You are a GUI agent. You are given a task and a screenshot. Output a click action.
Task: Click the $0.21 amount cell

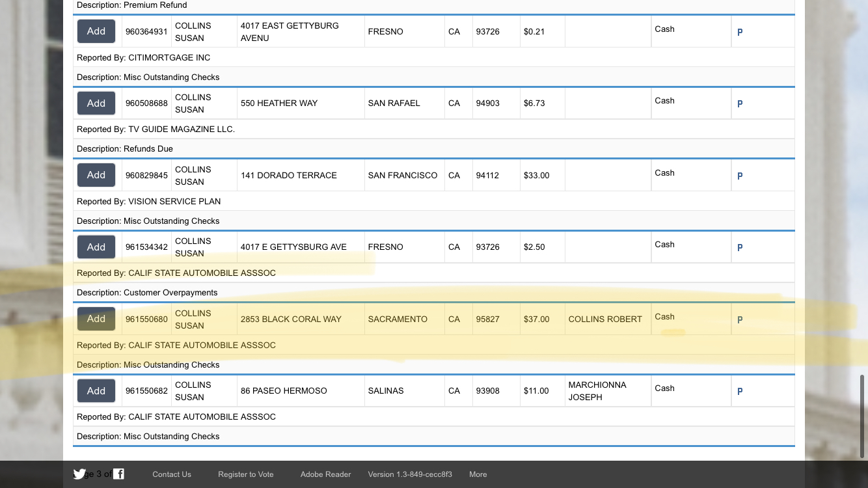tap(543, 31)
